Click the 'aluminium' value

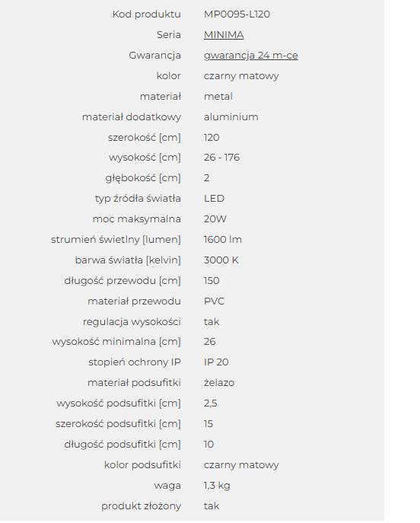tap(231, 117)
